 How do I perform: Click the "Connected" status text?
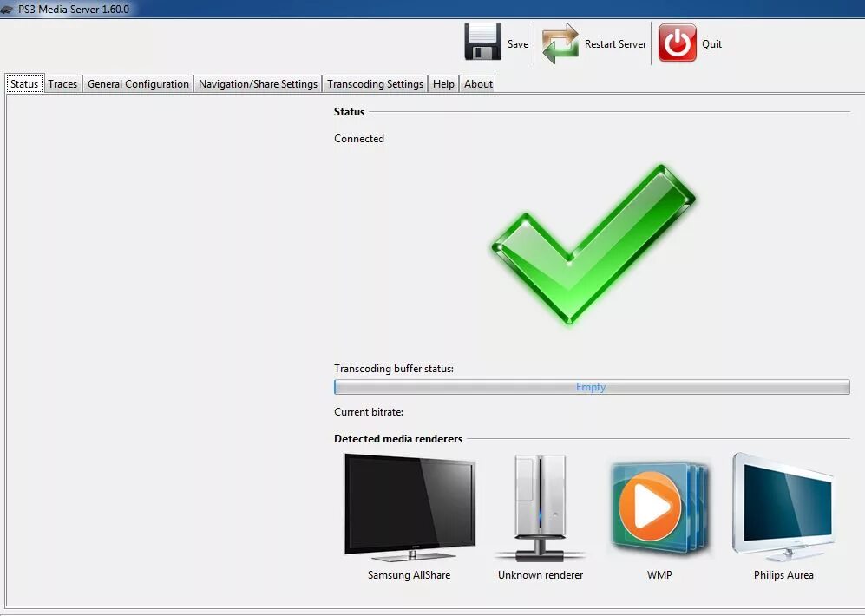pos(359,139)
